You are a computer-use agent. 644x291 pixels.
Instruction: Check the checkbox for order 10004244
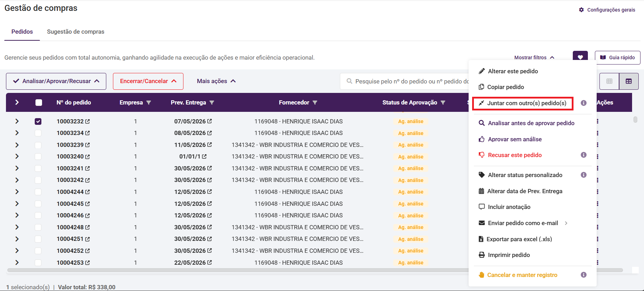coord(38,192)
